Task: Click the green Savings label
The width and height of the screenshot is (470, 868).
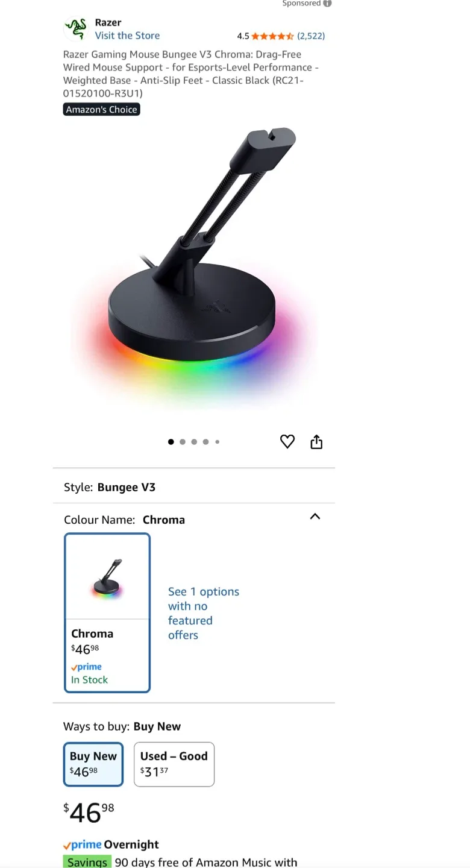Action: 87,862
